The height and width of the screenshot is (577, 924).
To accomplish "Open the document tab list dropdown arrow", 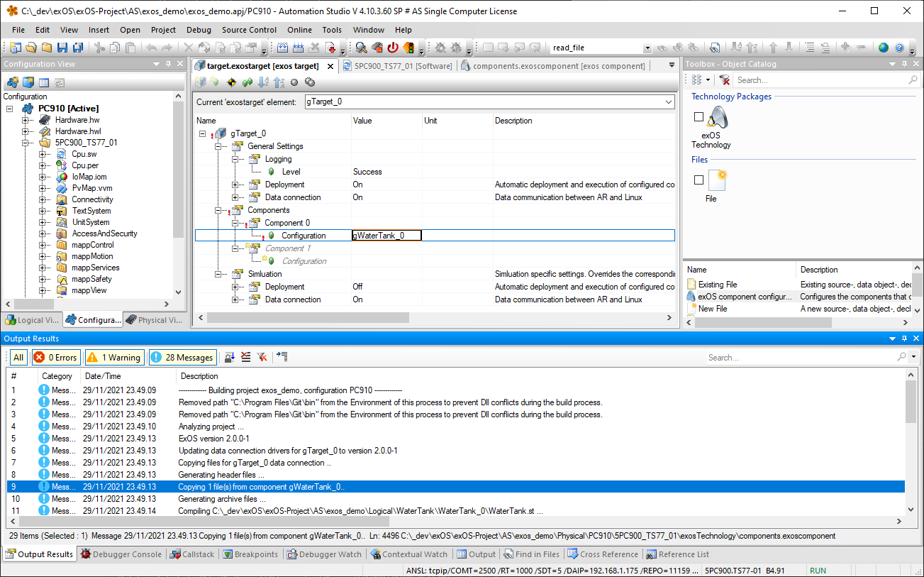I will (672, 65).
